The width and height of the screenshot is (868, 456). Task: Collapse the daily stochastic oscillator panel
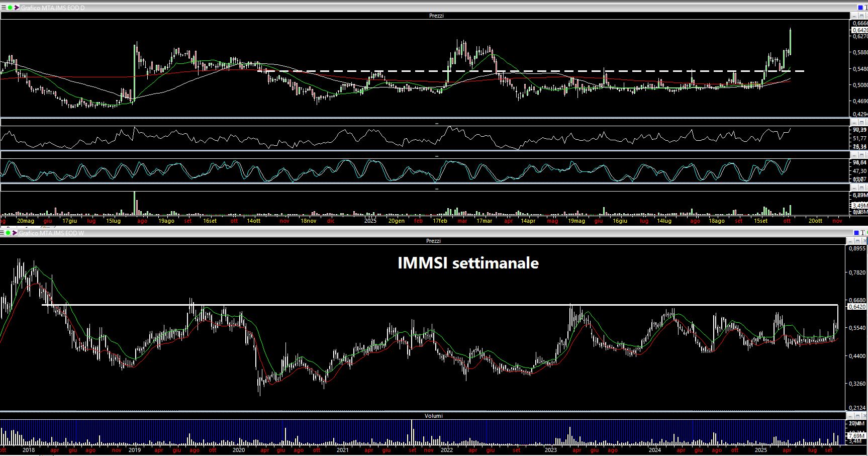(854, 155)
